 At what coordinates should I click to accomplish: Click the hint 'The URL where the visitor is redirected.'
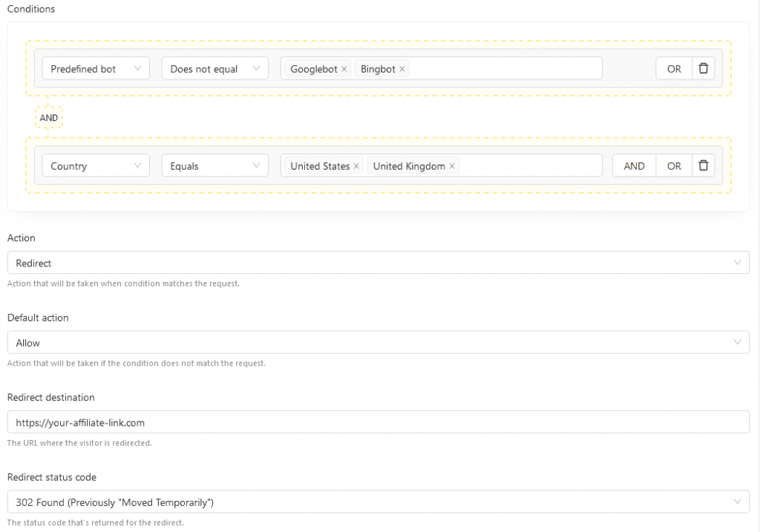[79, 443]
